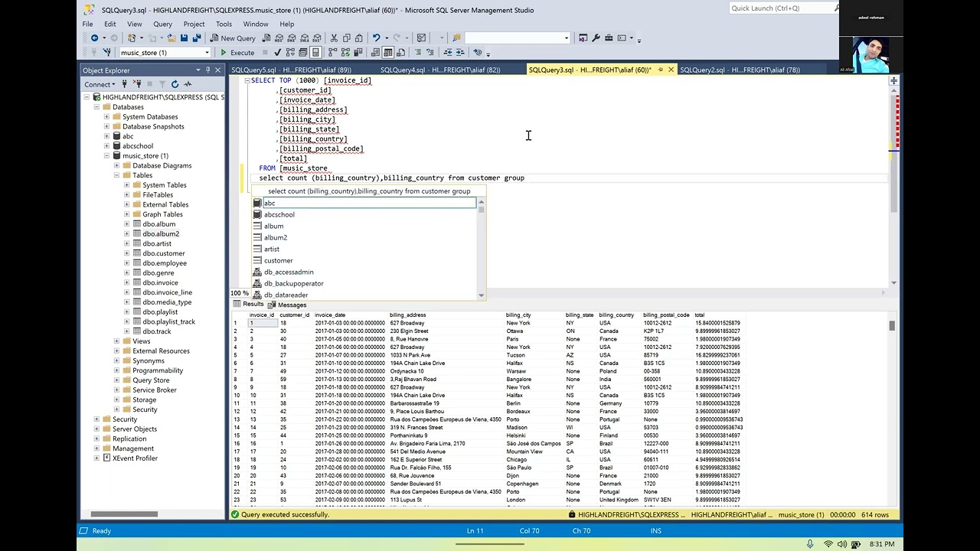Click the New Query button
Viewport: 980px width, 551px height.
pos(234,37)
